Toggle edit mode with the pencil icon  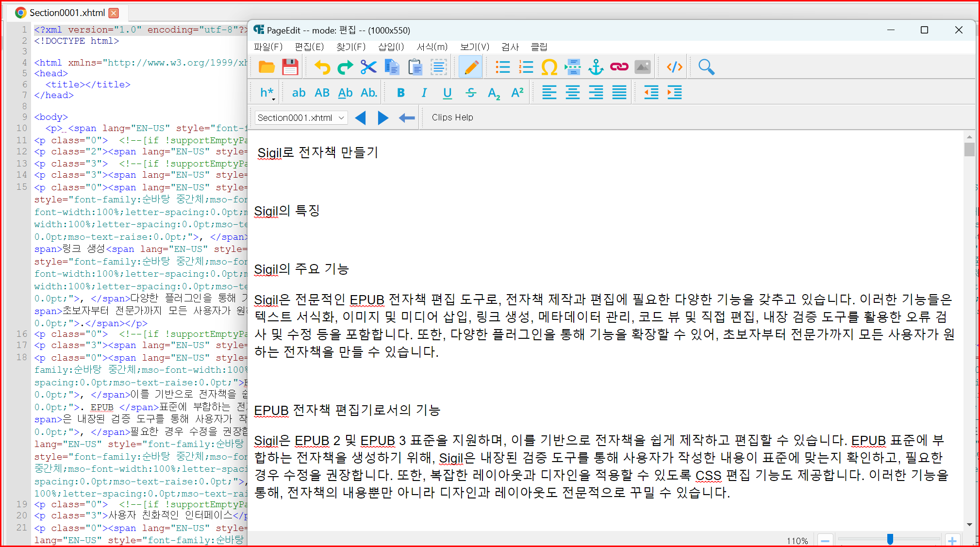point(470,67)
